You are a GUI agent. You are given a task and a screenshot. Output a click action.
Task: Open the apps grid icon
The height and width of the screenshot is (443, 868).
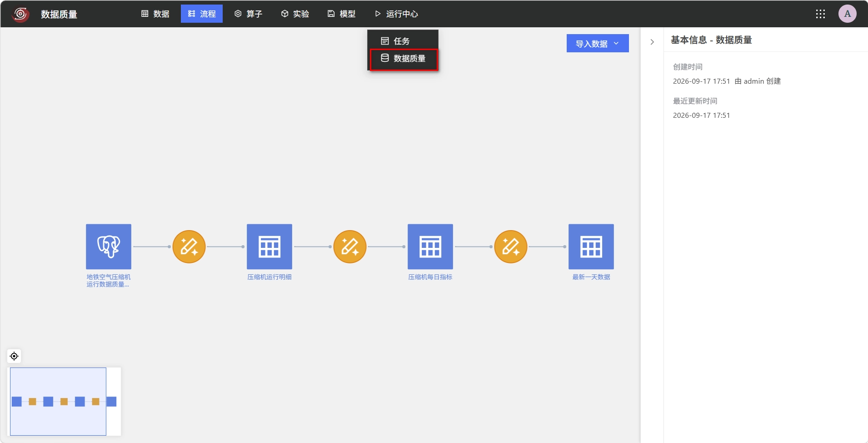pyautogui.click(x=820, y=14)
